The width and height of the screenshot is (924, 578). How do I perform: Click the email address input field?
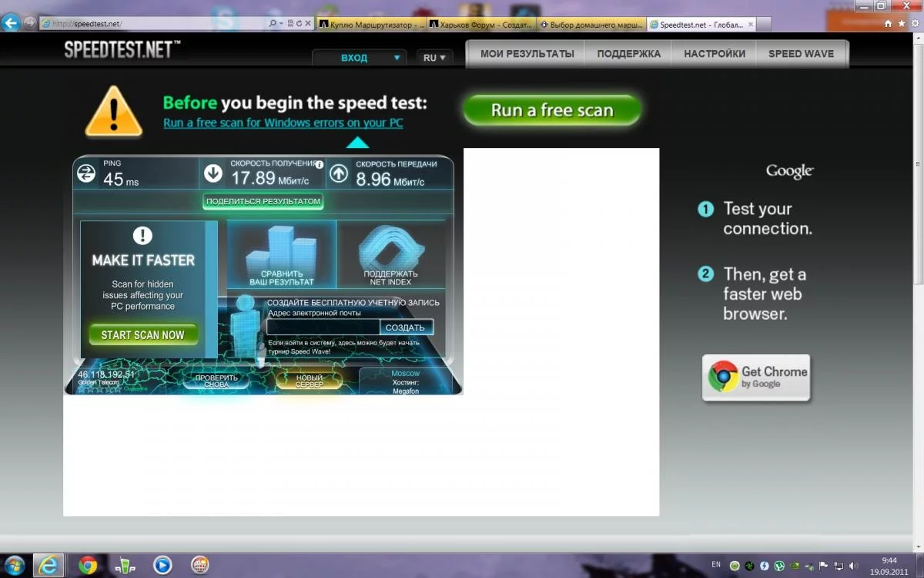tap(323, 328)
